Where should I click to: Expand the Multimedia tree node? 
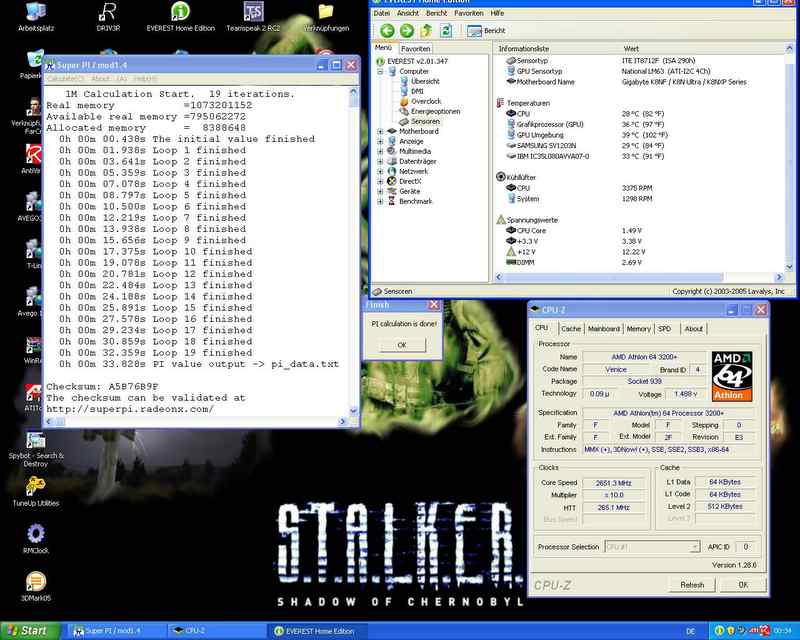tap(380, 151)
